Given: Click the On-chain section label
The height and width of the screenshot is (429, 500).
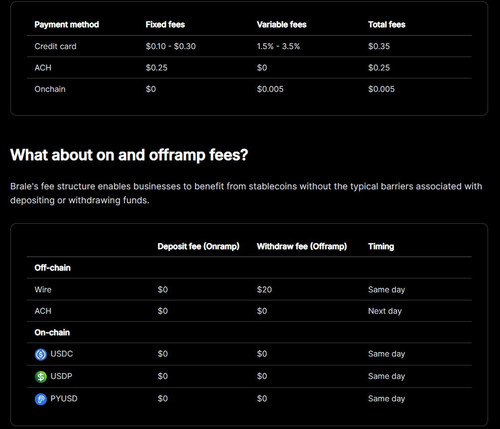Looking at the screenshot, I should point(52,332).
